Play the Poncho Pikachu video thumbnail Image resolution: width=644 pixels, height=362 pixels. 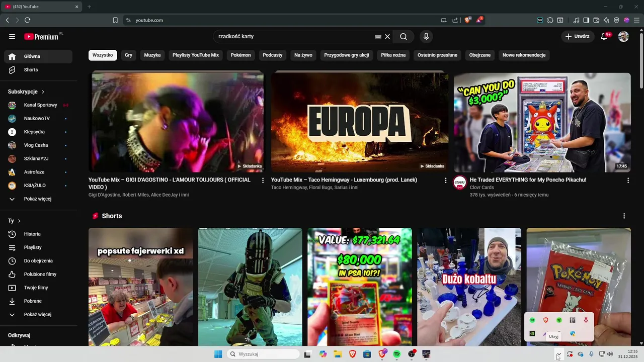[x=542, y=123]
